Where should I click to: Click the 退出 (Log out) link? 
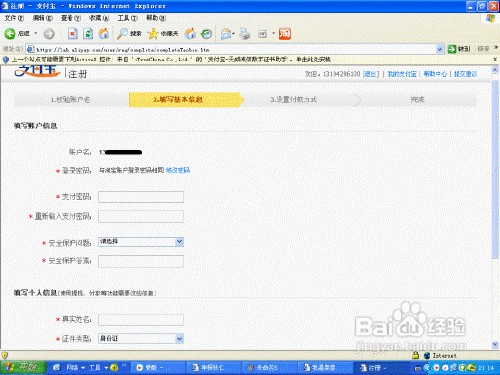click(371, 74)
